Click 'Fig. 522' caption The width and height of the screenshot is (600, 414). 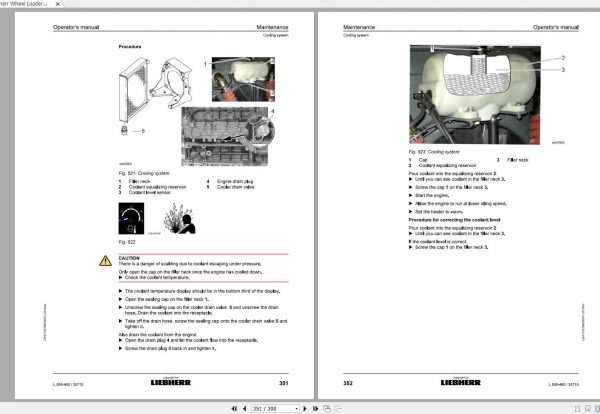(x=127, y=242)
